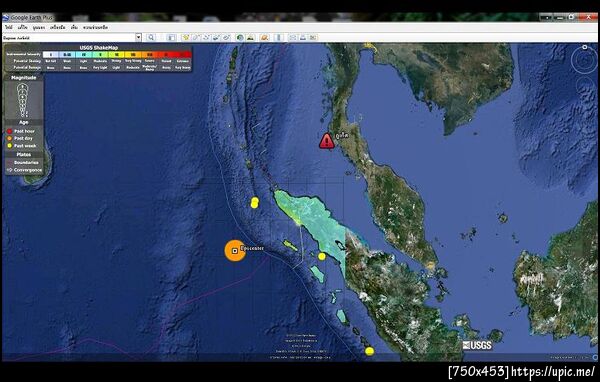Toggle sunlight across the landscape icon

250,37
